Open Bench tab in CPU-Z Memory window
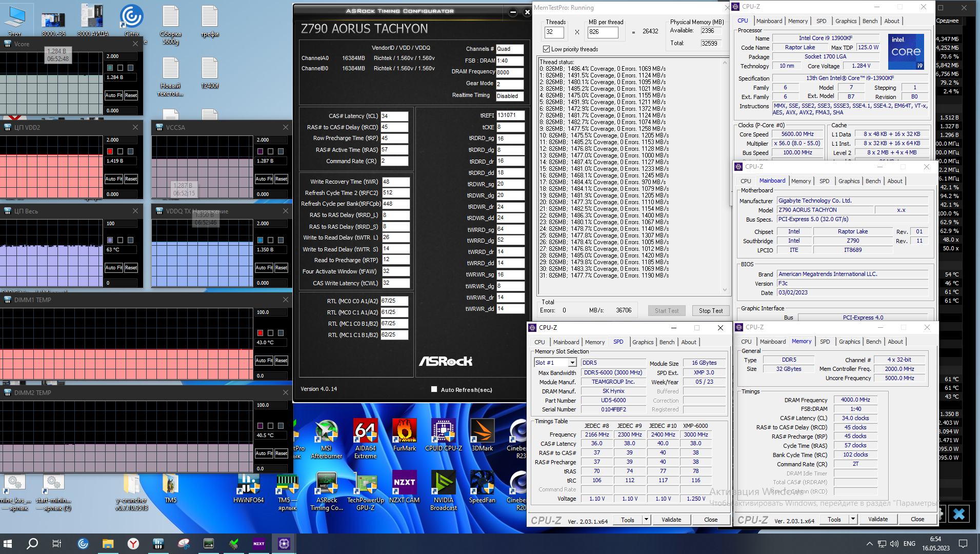980x554 pixels. pos(873,342)
